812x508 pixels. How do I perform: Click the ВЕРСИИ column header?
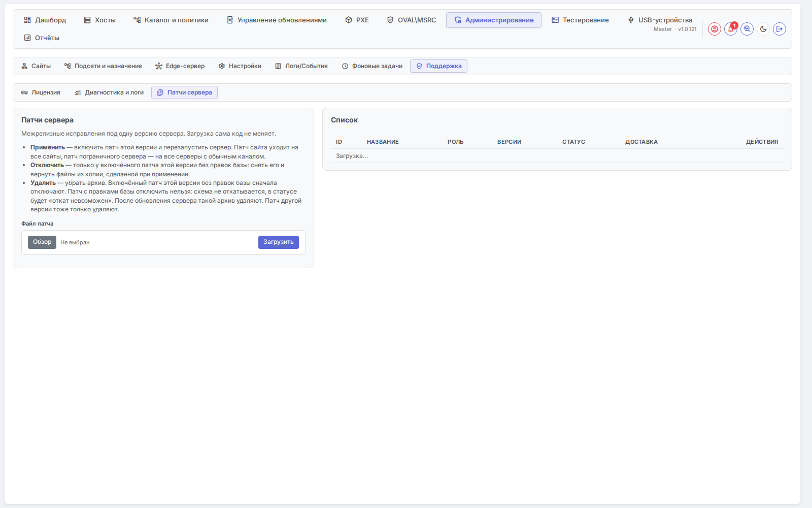tap(509, 142)
